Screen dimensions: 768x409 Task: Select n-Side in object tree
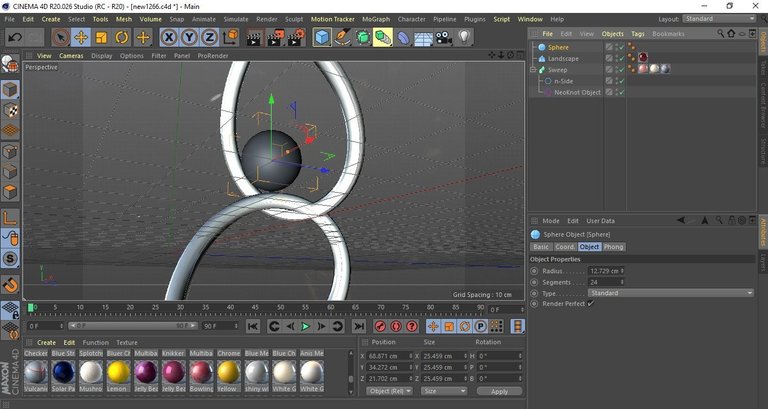[563, 81]
